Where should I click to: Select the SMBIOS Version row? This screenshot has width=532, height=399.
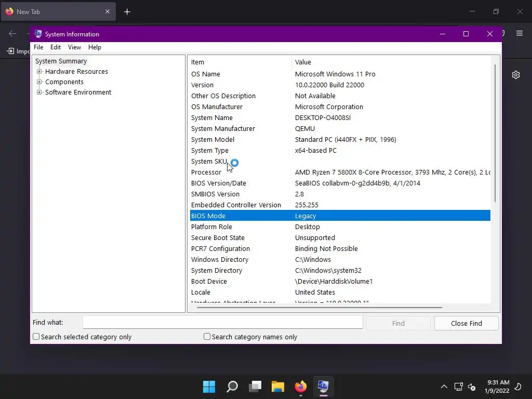340,194
